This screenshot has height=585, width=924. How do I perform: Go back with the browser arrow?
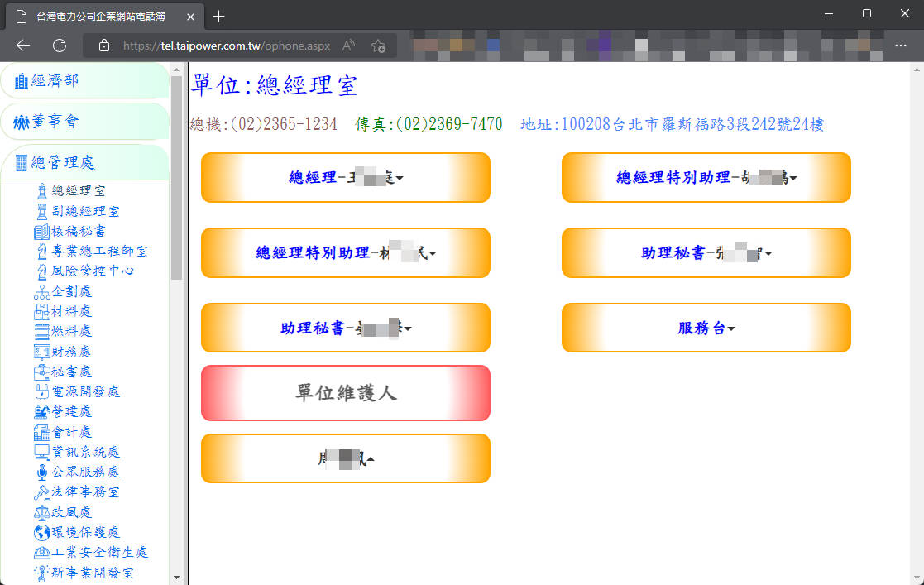click(23, 46)
